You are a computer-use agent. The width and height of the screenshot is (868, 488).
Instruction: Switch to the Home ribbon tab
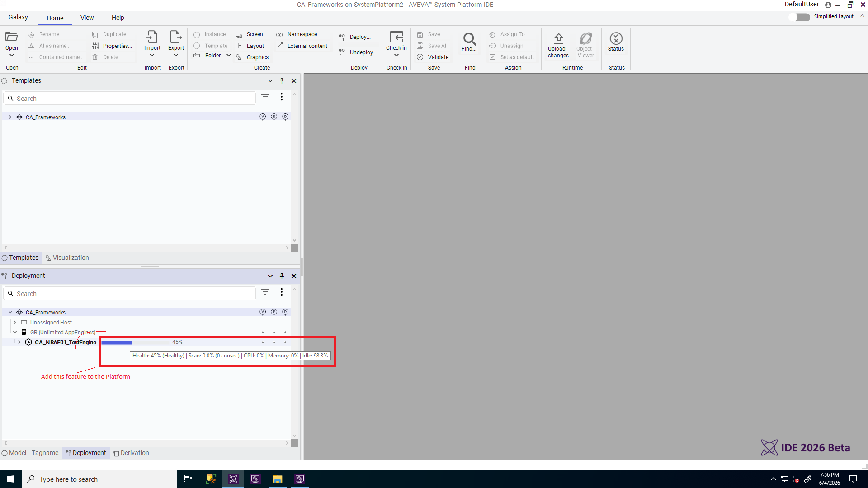tap(55, 18)
